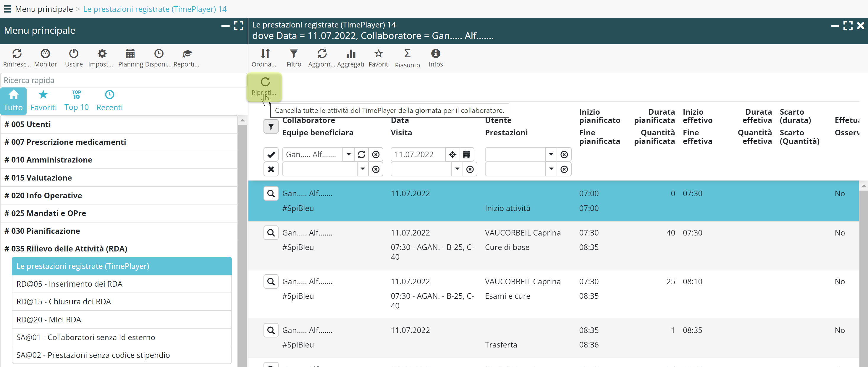Click the Monitor gauge icon
868x367 pixels.
(45, 54)
